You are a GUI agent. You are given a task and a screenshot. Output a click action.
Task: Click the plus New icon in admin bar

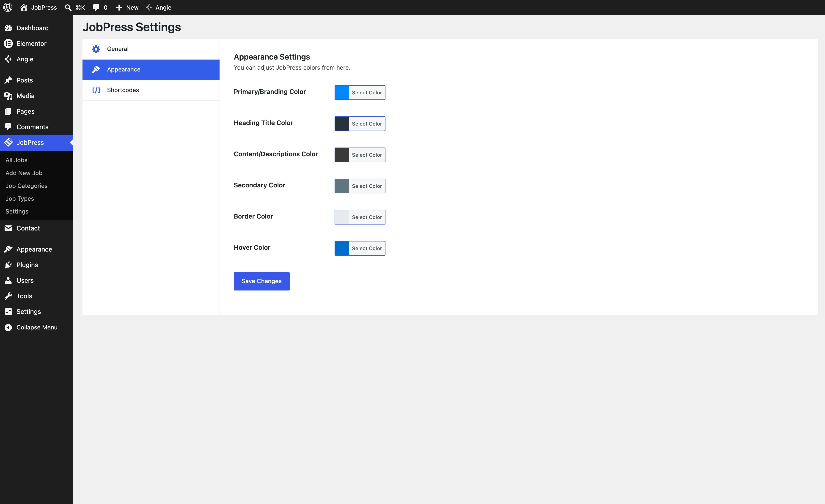click(x=119, y=7)
